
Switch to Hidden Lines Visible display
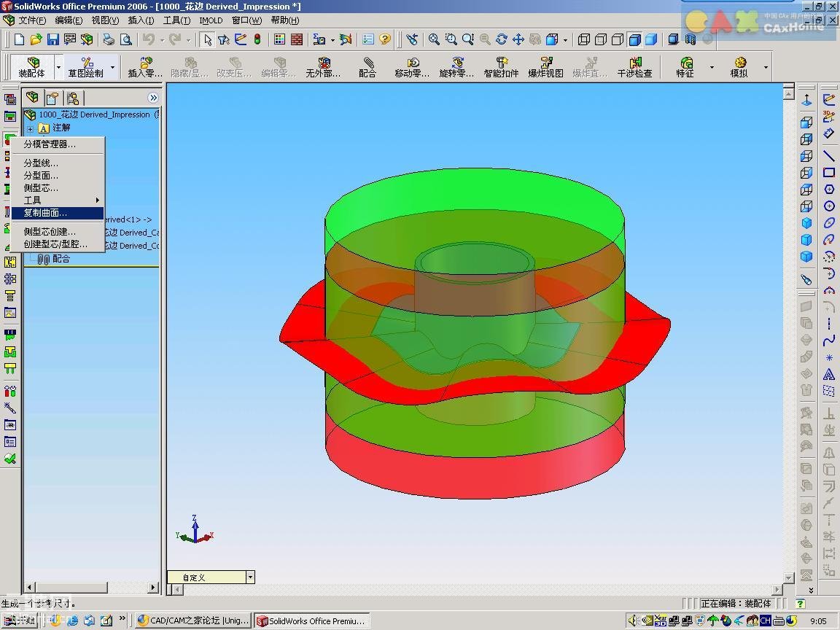[x=601, y=39]
